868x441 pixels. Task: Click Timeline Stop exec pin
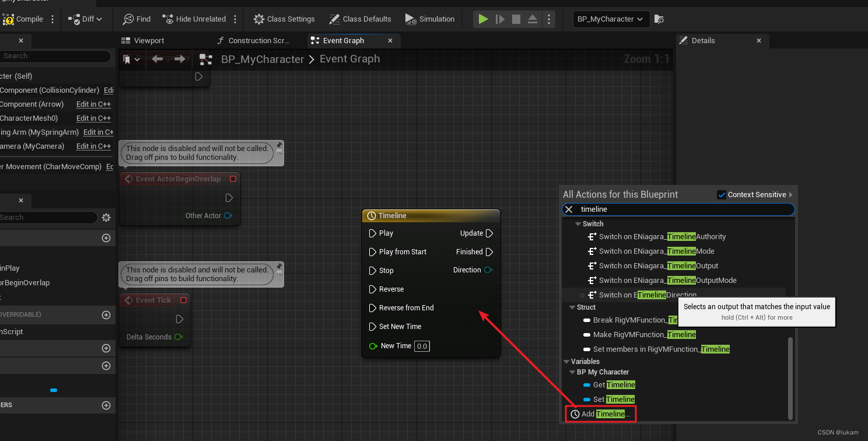pyautogui.click(x=373, y=271)
